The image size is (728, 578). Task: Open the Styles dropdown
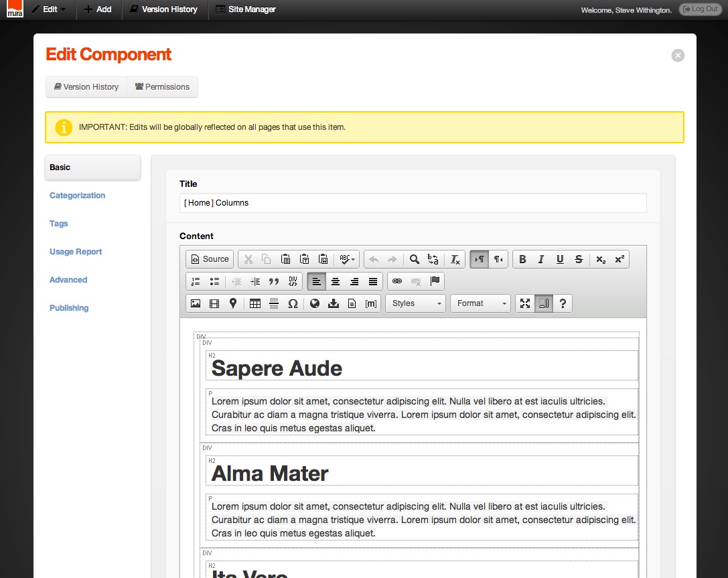tap(415, 303)
